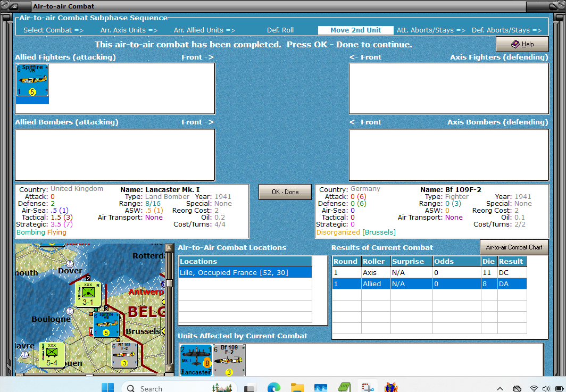The width and height of the screenshot is (566, 392).
Task: Click the window system menu icon in title bar
Action: pyautogui.click(x=15, y=6)
